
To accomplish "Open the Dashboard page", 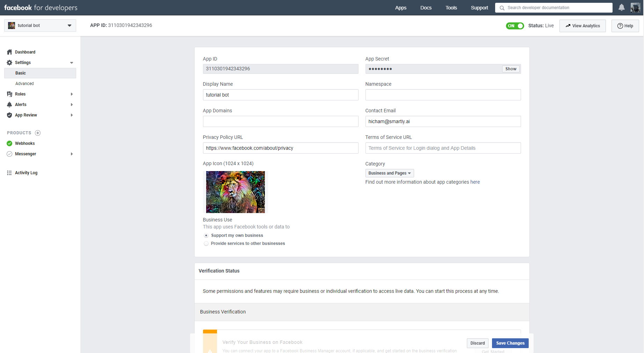I will click(25, 52).
